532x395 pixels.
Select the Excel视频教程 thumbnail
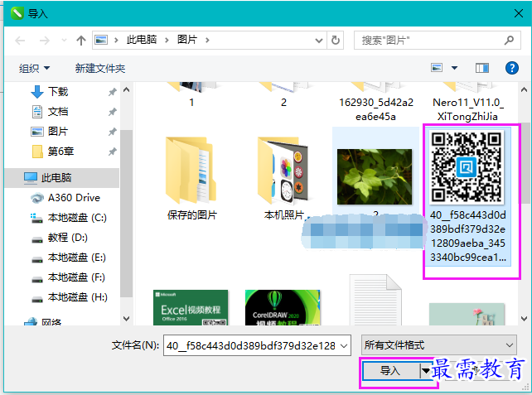click(191, 307)
